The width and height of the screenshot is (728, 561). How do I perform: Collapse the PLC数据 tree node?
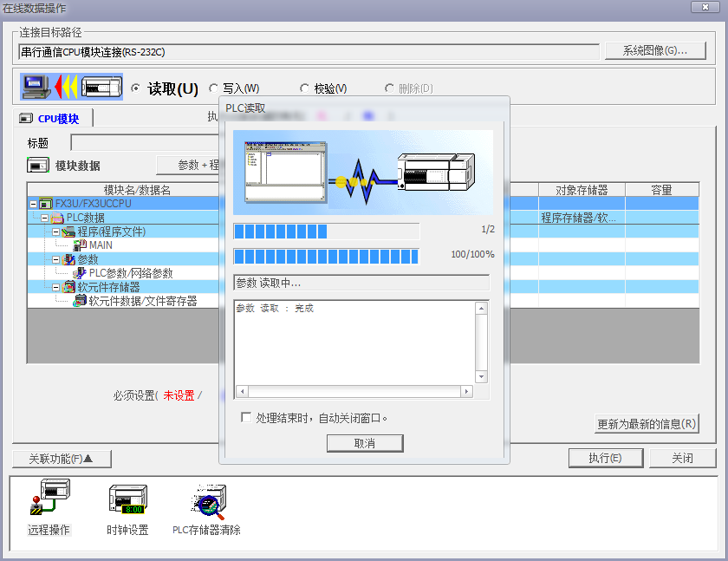(45, 218)
